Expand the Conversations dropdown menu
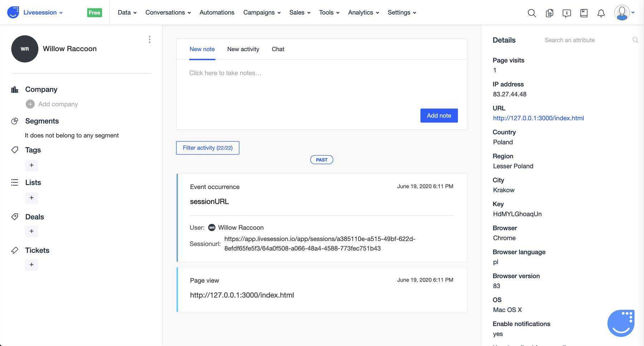The image size is (644, 346). tap(168, 13)
